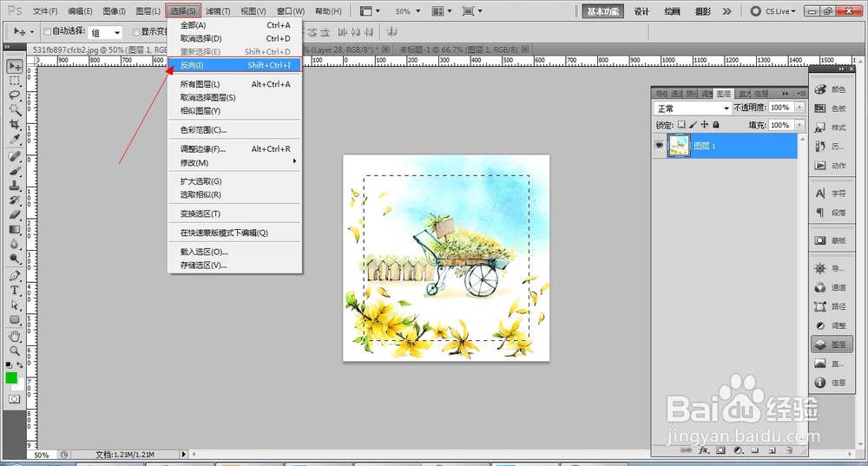
Task: Open the 动作 actions panel
Action: (831, 166)
